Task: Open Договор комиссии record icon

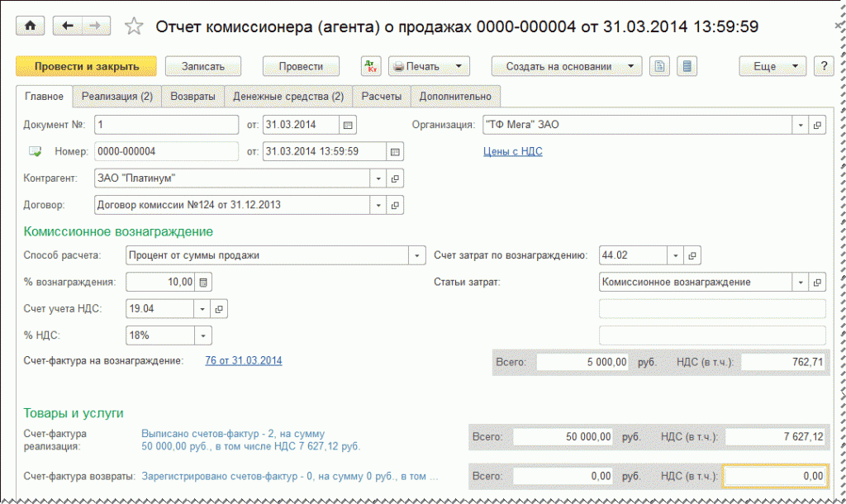Action: [395, 205]
